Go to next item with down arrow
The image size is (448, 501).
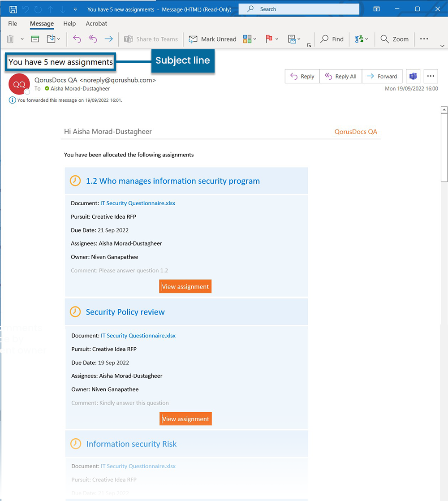pos(63,9)
